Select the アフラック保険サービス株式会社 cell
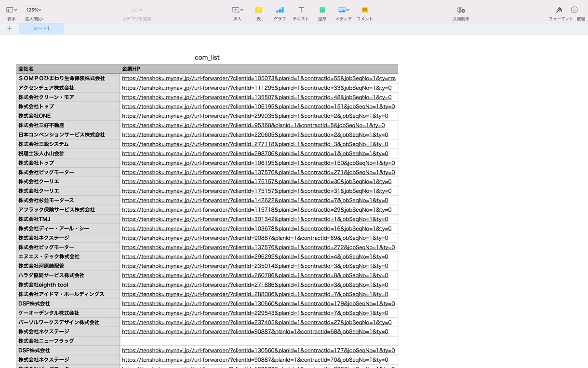Screen dimensions: 588x368 [x=68, y=210]
